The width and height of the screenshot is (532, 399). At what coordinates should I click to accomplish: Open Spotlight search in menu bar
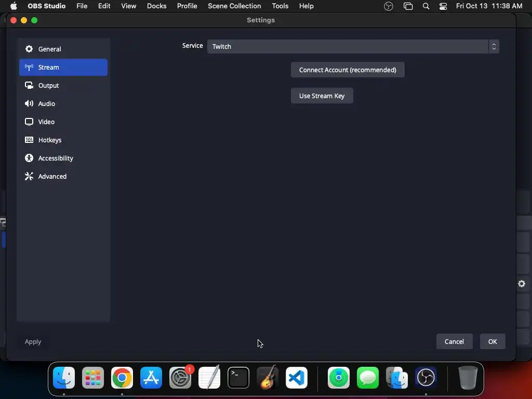click(x=426, y=6)
